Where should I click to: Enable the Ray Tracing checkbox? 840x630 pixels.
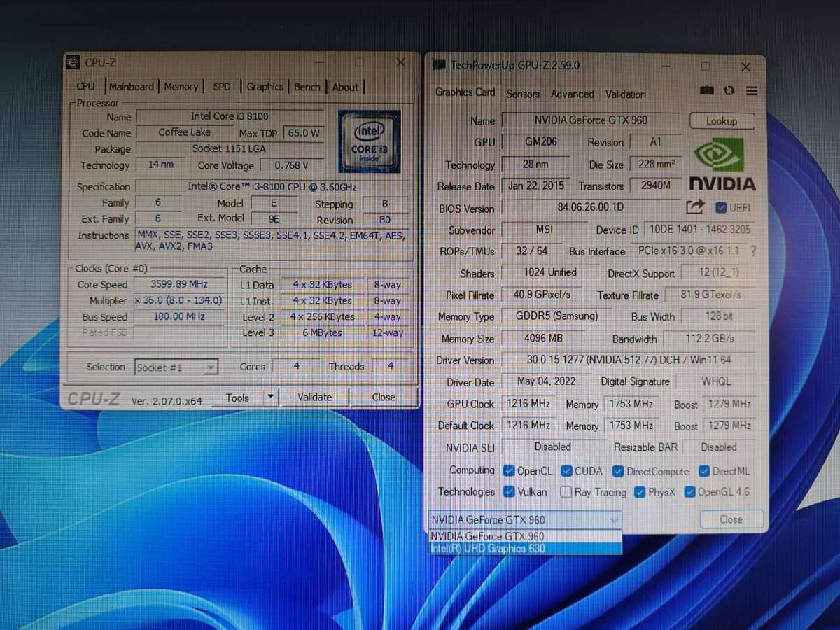[x=566, y=492]
